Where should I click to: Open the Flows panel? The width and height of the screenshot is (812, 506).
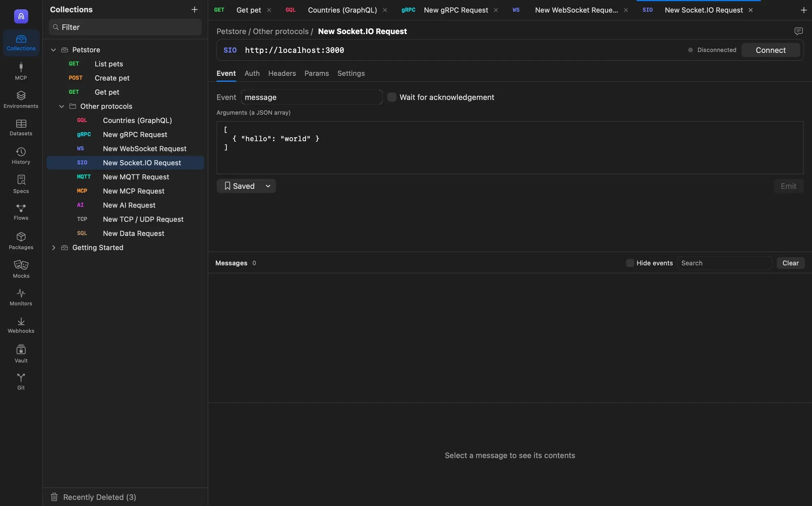(x=21, y=212)
